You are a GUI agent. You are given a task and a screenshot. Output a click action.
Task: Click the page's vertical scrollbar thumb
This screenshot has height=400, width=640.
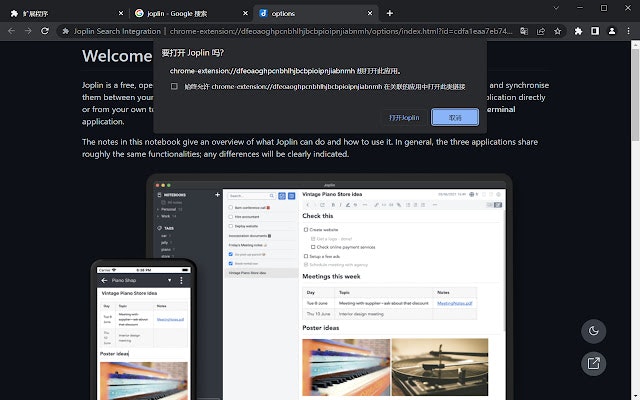pyautogui.click(x=636, y=96)
